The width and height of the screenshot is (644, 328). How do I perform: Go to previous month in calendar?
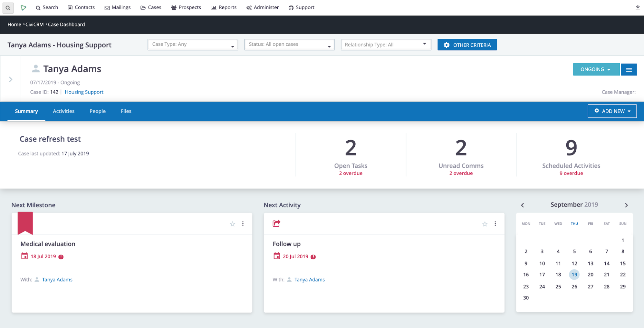point(523,205)
